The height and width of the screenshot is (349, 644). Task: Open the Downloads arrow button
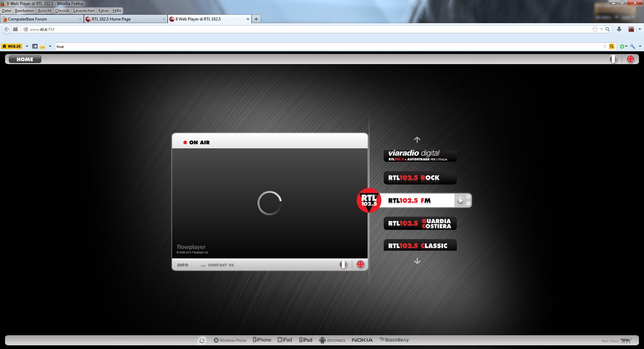[619, 29]
